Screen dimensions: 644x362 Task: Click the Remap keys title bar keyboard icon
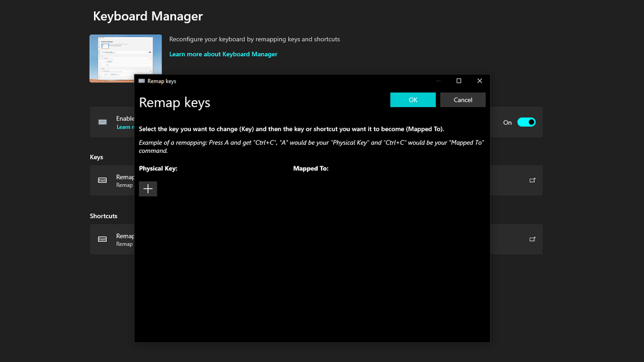tap(142, 81)
